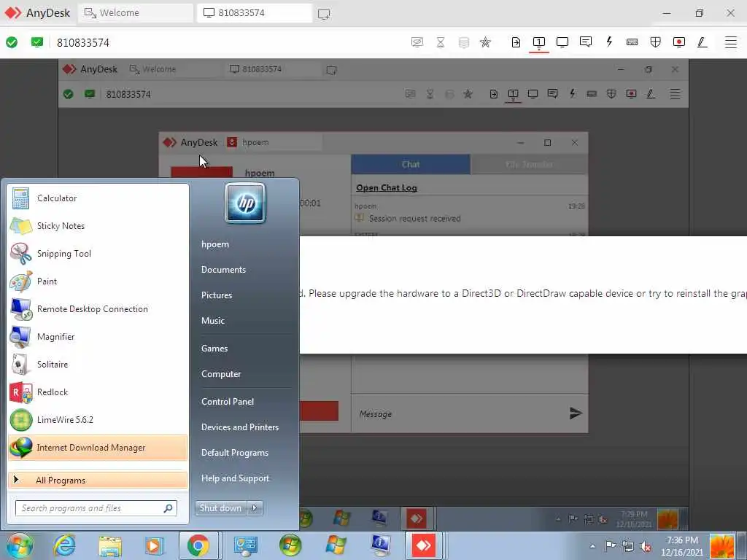The width and height of the screenshot is (747, 560).
Task: Open Internet Download Manager from Start menu
Action: click(x=98, y=448)
